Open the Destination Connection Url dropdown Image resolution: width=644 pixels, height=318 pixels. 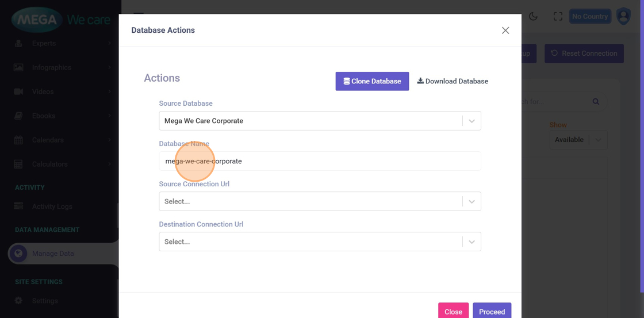(x=471, y=242)
